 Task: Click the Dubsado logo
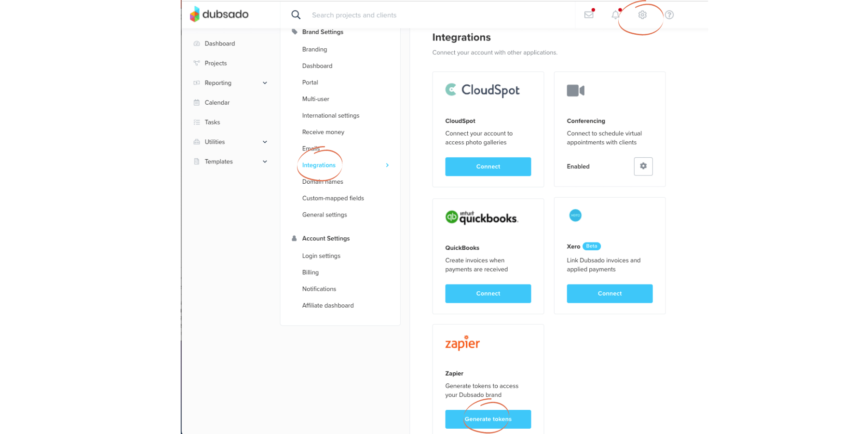[219, 14]
